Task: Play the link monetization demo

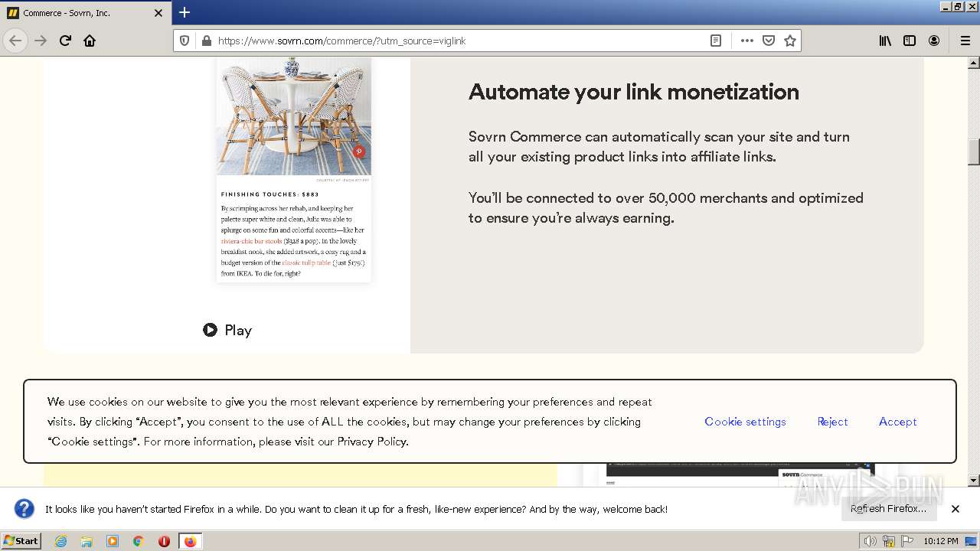Action: coord(227,330)
